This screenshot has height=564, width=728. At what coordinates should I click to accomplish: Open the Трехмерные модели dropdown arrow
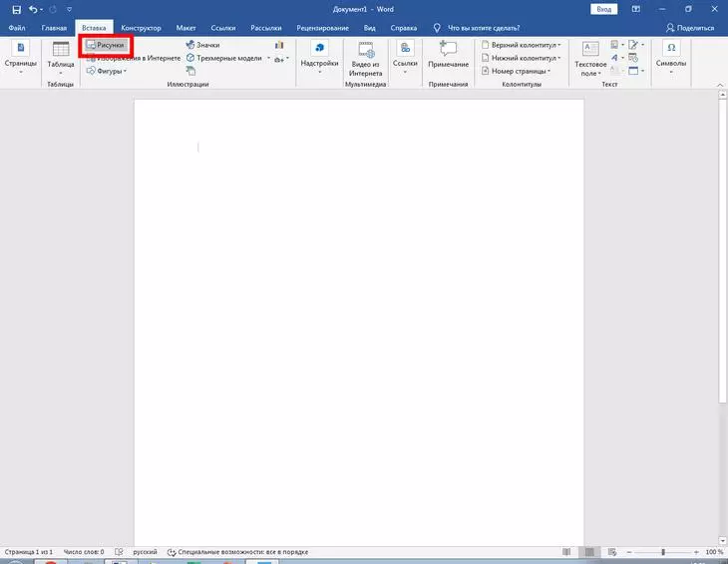click(x=268, y=58)
